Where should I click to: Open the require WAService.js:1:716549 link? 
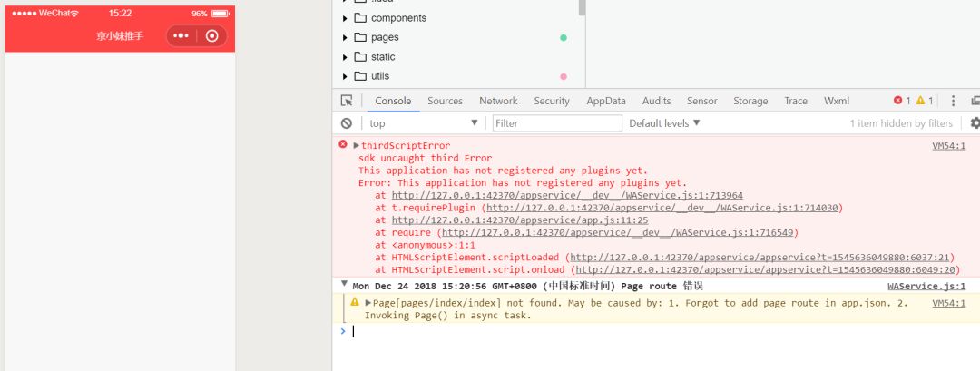(618, 233)
